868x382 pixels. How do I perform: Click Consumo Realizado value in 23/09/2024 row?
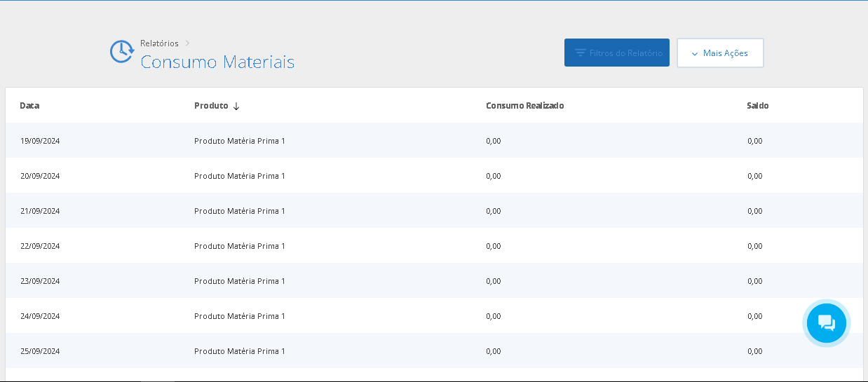[494, 281]
